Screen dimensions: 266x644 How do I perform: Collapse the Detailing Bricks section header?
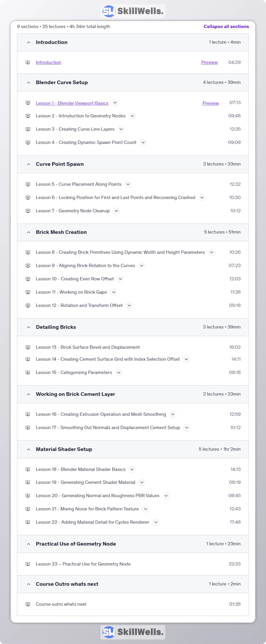pos(133,327)
